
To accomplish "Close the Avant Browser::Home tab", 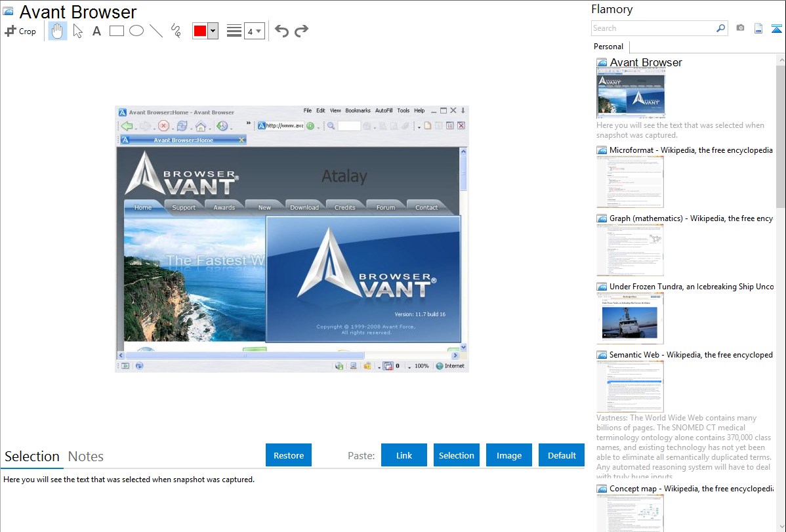I will click(241, 140).
